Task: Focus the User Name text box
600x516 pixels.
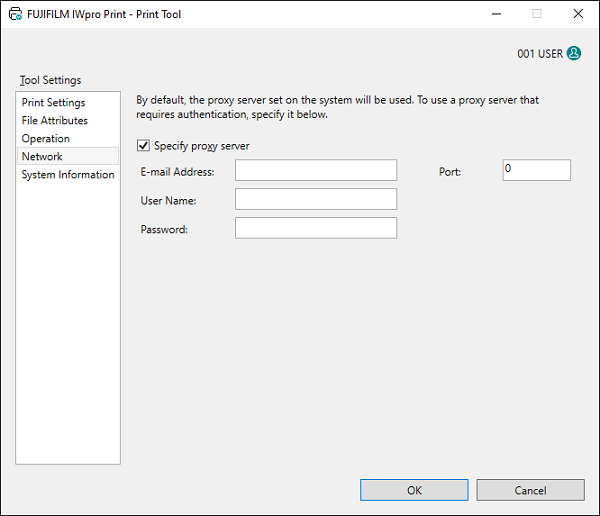Action: pyautogui.click(x=315, y=199)
